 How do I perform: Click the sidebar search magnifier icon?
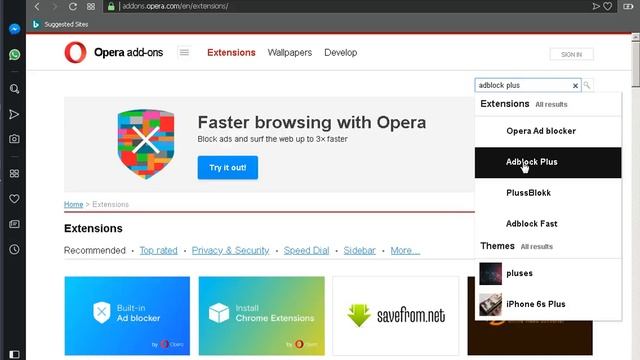(14, 89)
